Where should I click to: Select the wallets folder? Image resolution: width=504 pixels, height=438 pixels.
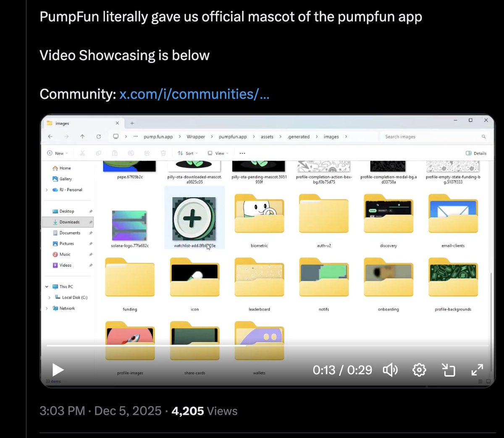point(259,347)
